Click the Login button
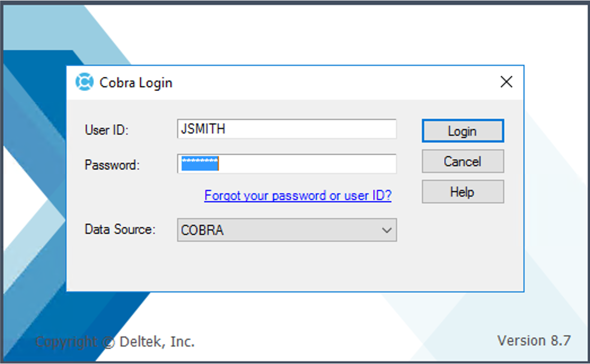Image resolution: width=590 pixels, height=364 pixels. pos(462,131)
